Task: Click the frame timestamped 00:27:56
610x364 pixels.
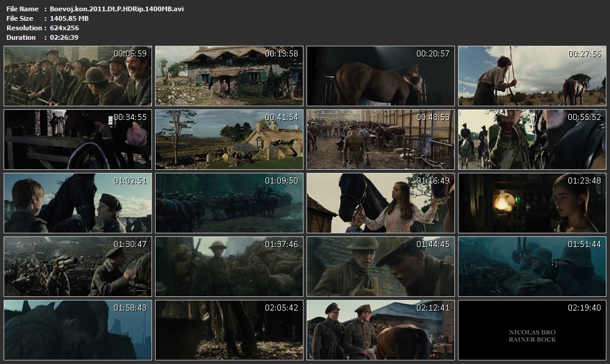Action: coord(532,76)
